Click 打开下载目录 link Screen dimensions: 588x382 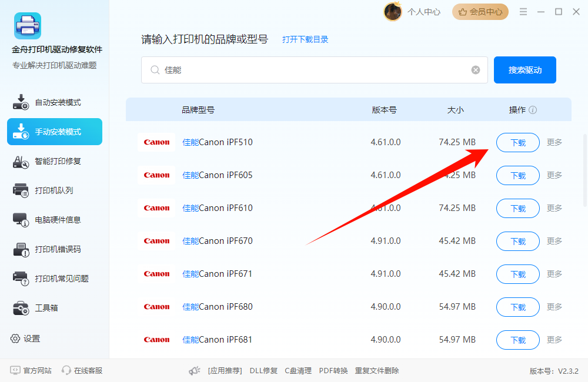coord(305,39)
